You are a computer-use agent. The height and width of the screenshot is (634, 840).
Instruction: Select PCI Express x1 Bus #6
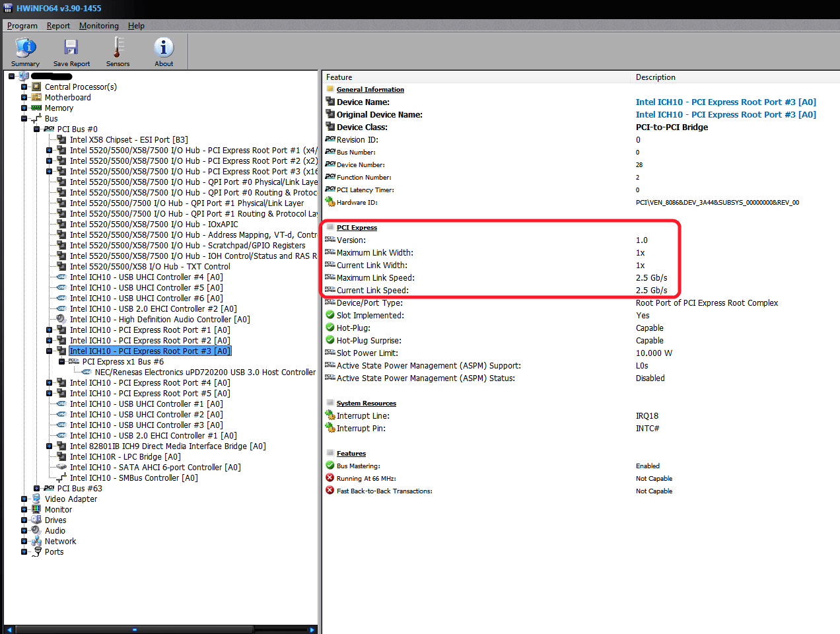click(x=123, y=361)
